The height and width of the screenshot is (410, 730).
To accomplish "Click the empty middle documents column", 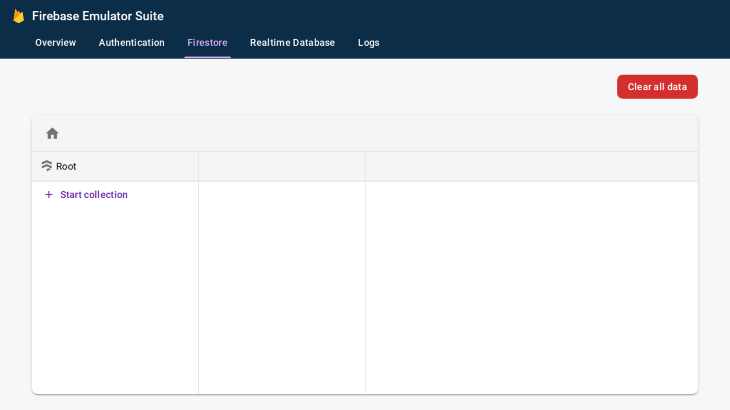I will click(282, 288).
